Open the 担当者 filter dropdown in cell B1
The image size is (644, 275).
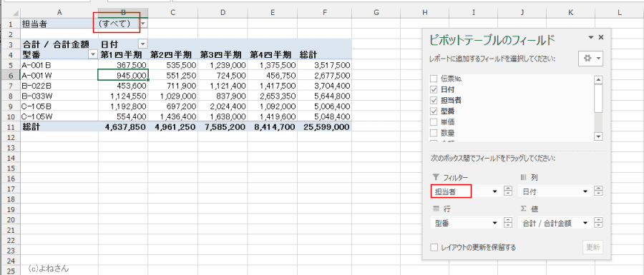(143, 24)
